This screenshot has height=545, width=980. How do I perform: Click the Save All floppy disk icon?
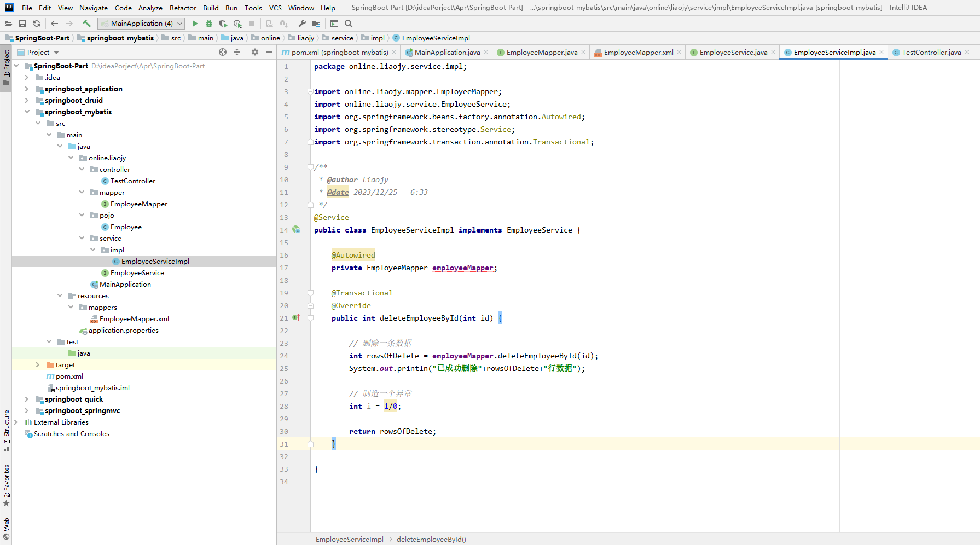click(22, 24)
